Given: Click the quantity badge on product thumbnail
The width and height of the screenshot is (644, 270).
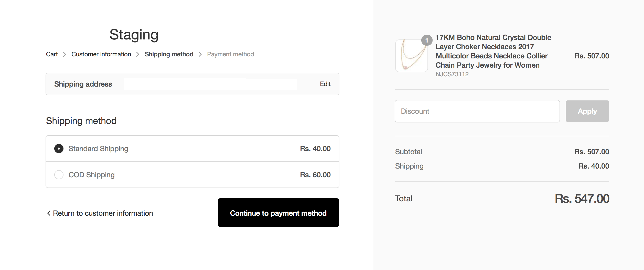Looking at the screenshot, I should click(x=427, y=40).
